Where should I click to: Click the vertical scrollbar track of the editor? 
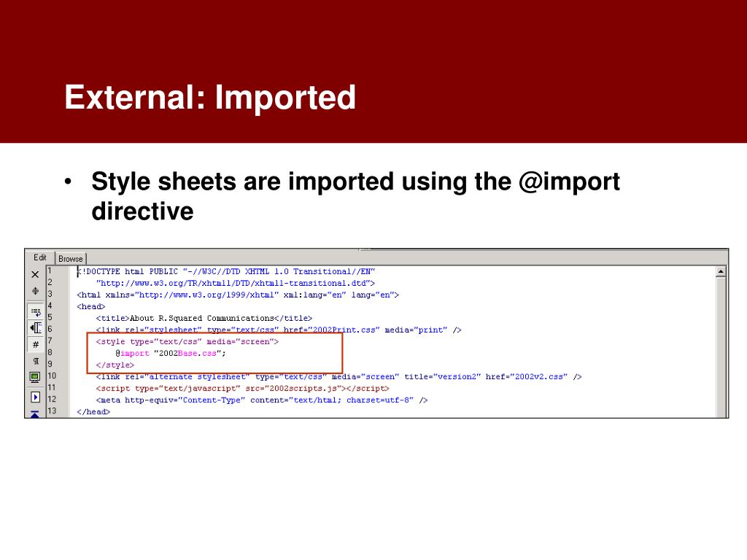point(721,346)
